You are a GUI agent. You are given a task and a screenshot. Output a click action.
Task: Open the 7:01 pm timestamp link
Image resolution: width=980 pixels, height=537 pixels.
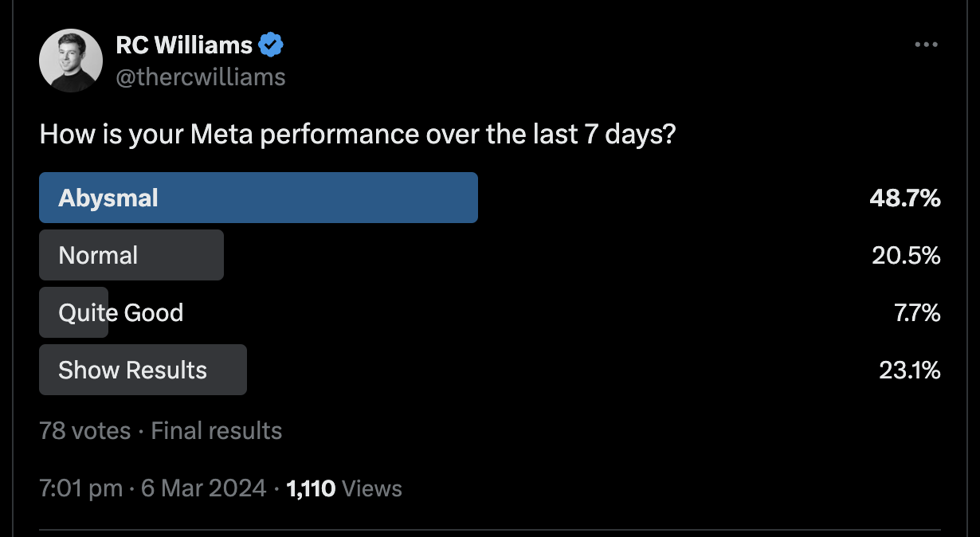point(80,488)
